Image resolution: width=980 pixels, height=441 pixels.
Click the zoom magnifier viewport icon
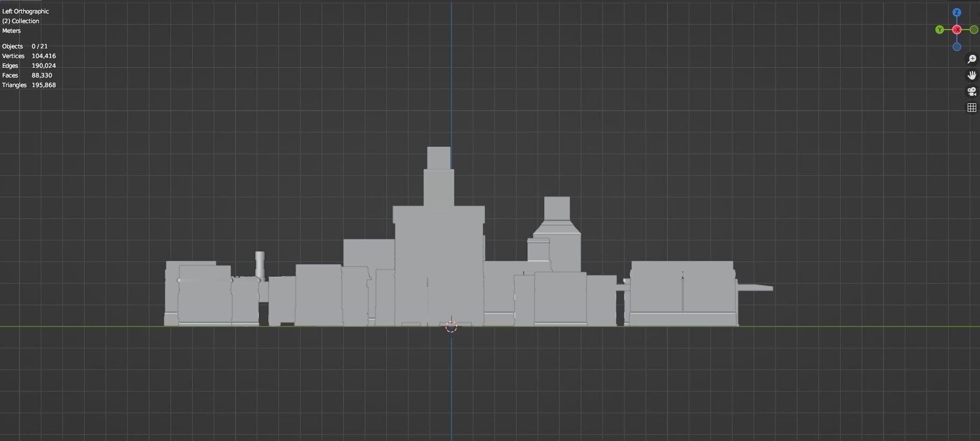tap(972, 59)
